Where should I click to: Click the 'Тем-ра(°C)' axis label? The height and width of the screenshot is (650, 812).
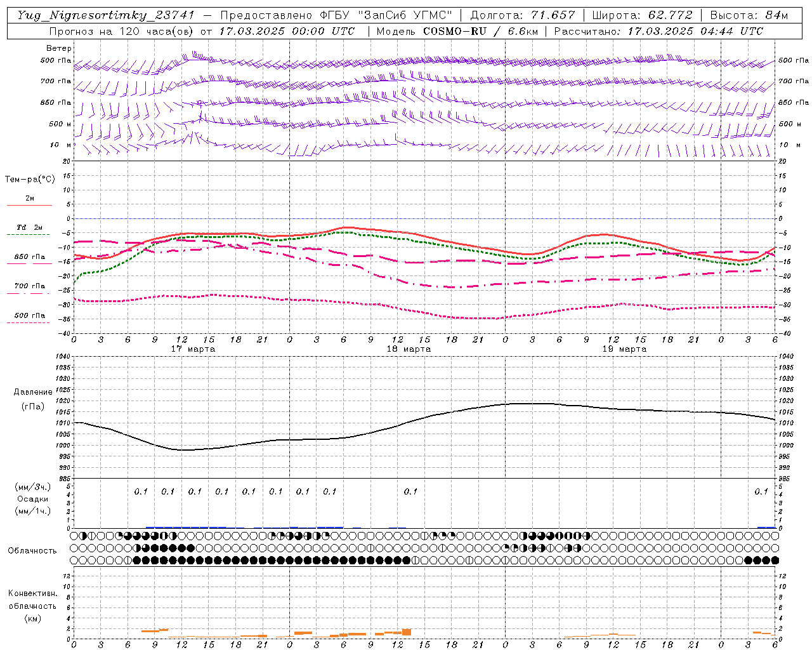point(30,180)
